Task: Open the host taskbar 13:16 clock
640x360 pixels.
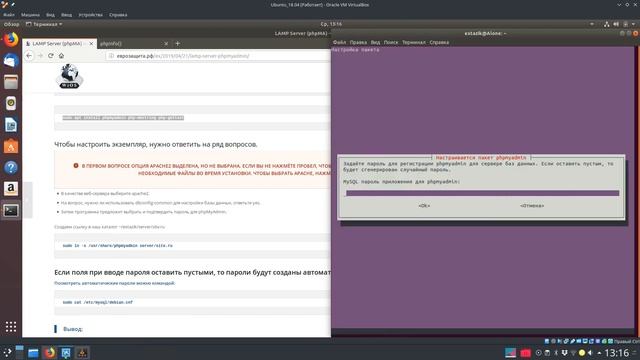Action: (x=617, y=353)
